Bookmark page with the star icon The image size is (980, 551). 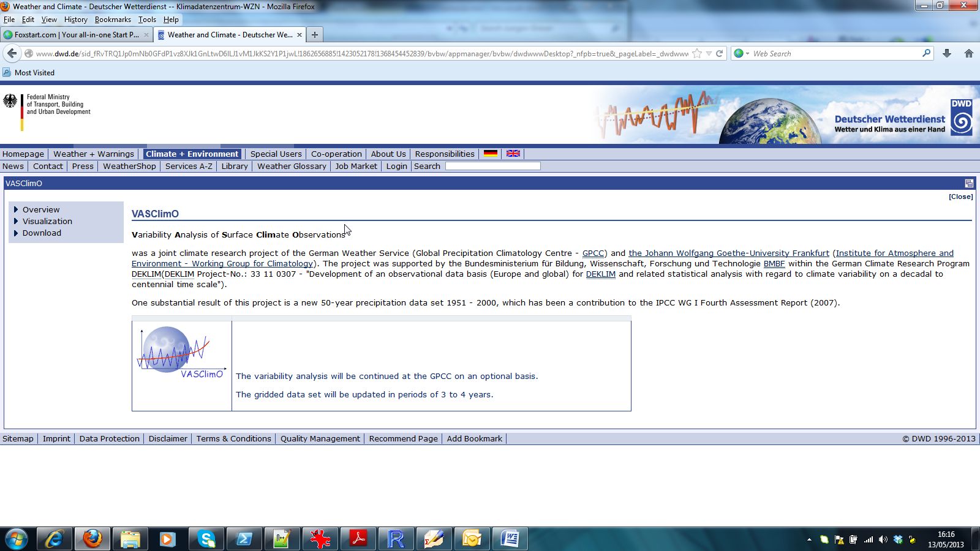coord(696,53)
